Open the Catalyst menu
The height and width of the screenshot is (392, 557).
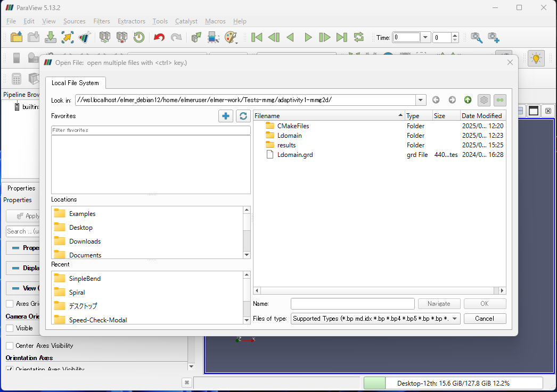click(x=186, y=21)
